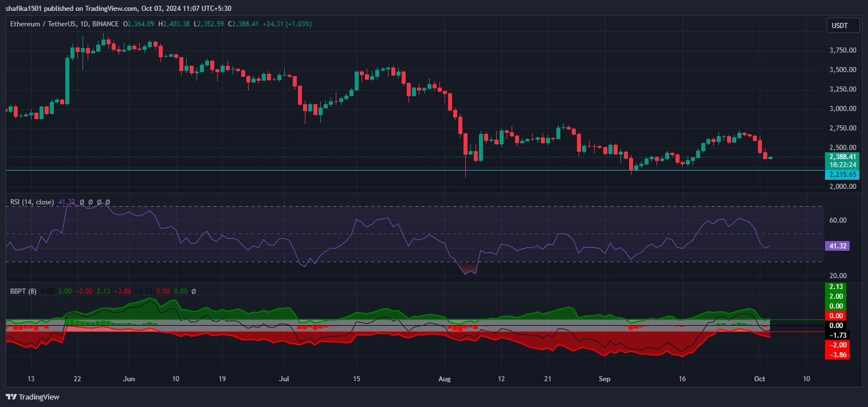
Task: Click the purple 41.32 tag on the RSI scale
Action: [836, 246]
